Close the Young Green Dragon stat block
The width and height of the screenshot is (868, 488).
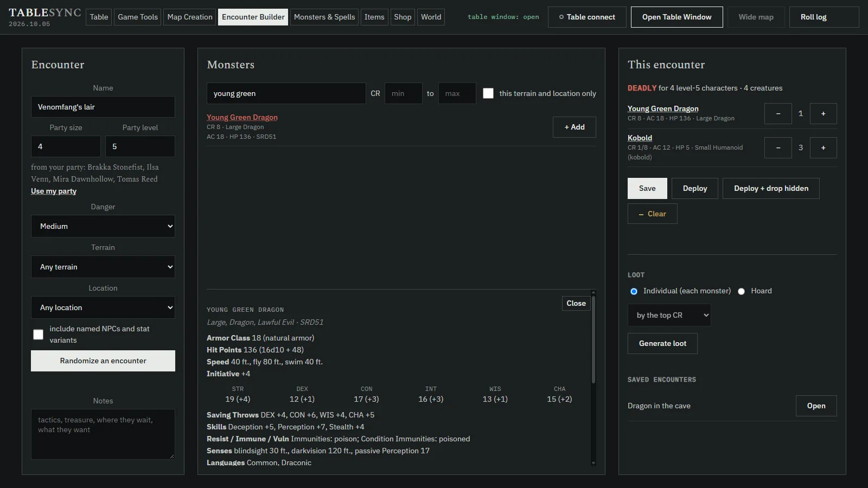coord(576,303)
